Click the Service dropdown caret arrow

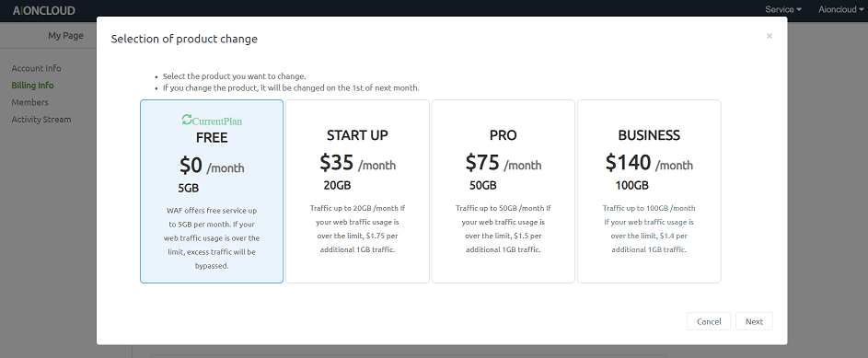799,10
